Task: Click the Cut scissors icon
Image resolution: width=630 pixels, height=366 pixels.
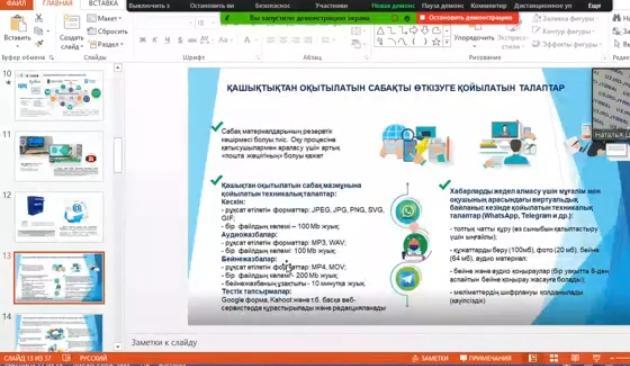Action: [x=39, y=18]
